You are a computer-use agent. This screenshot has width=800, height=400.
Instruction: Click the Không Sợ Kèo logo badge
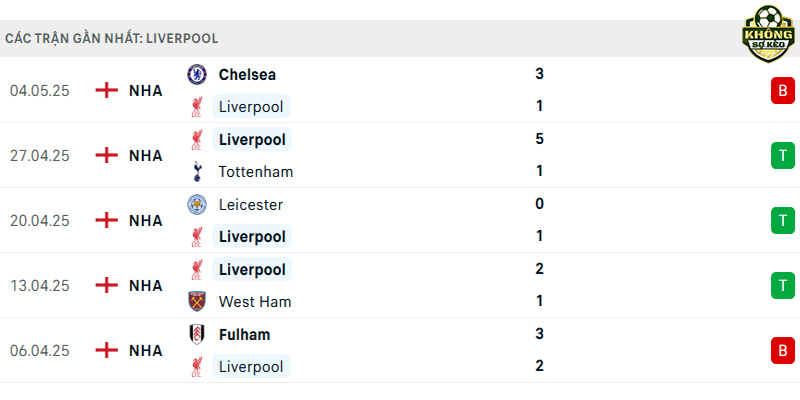point(768,34)
